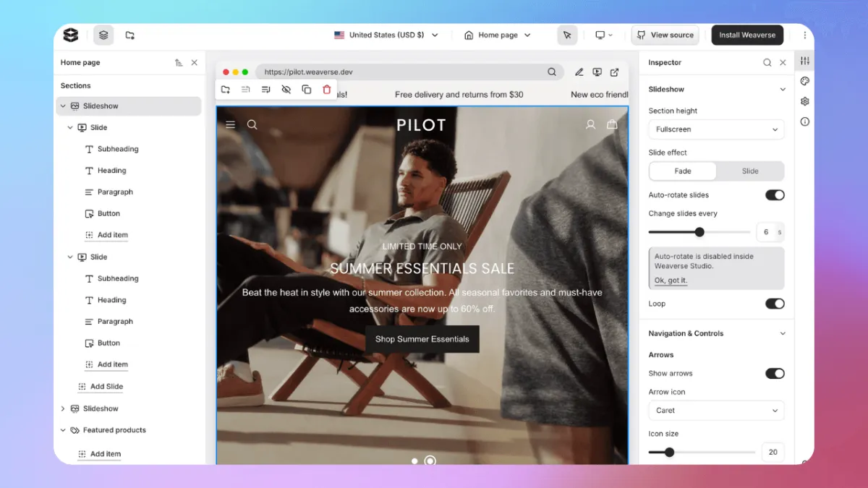Click the shopping bag icon in preview
The width and height of the screenshot is (868, 488).
coord(612,124)
